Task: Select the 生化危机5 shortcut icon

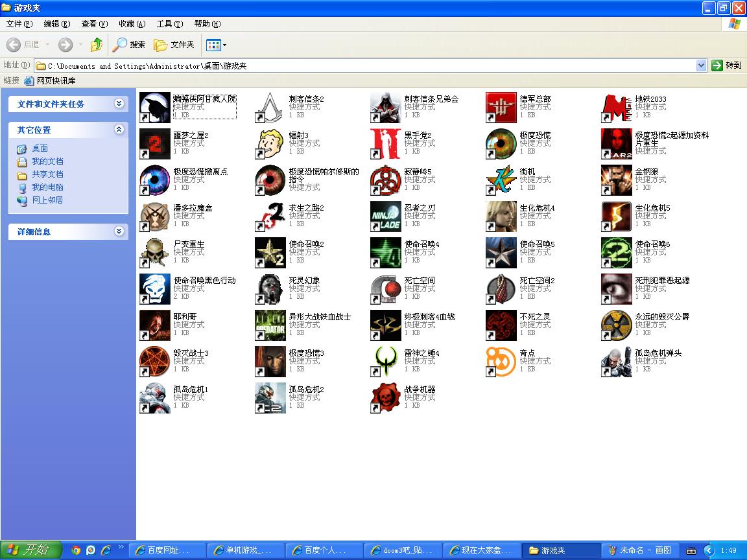Action: coord(617,216)
